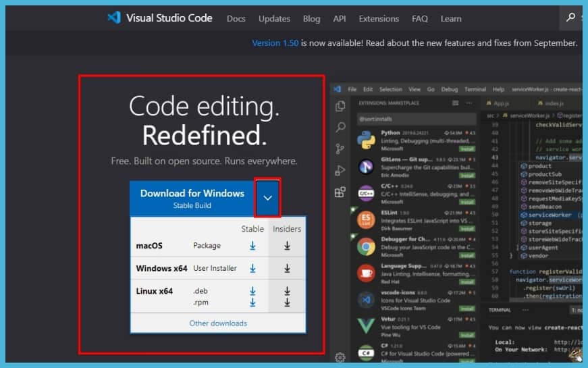588x368 pixels.
Task: Download Windows x64 Stable User Installer
Action: pos(252,268)
